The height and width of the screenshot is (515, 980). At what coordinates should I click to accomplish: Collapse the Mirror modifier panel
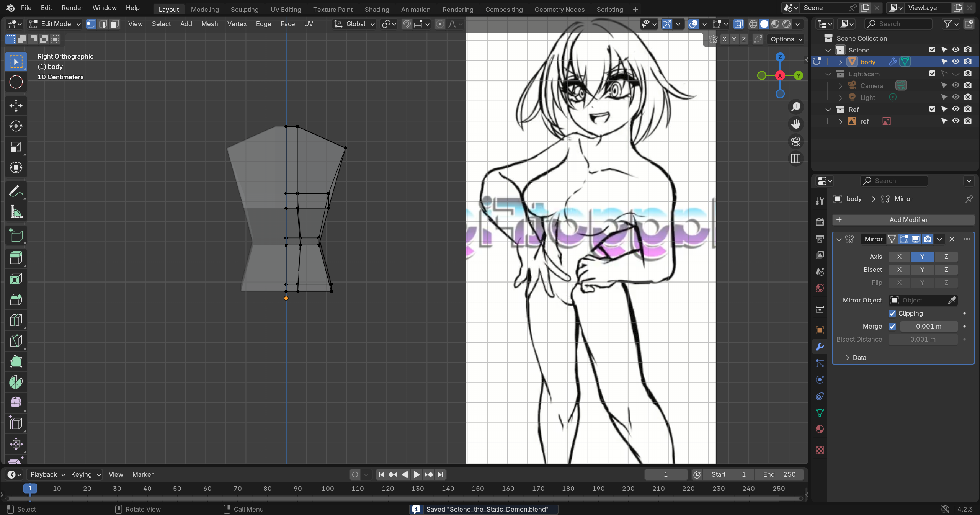839,239
